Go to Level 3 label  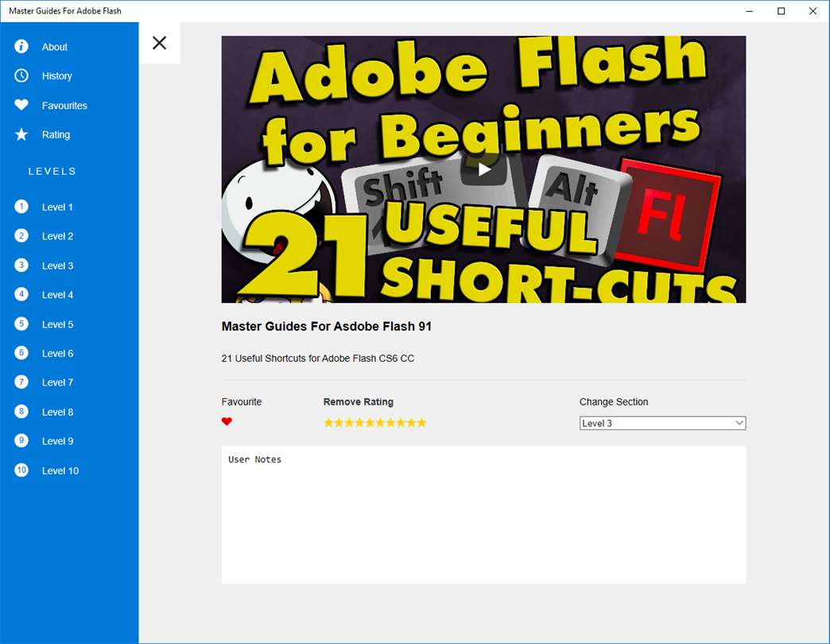click(58, 266)
